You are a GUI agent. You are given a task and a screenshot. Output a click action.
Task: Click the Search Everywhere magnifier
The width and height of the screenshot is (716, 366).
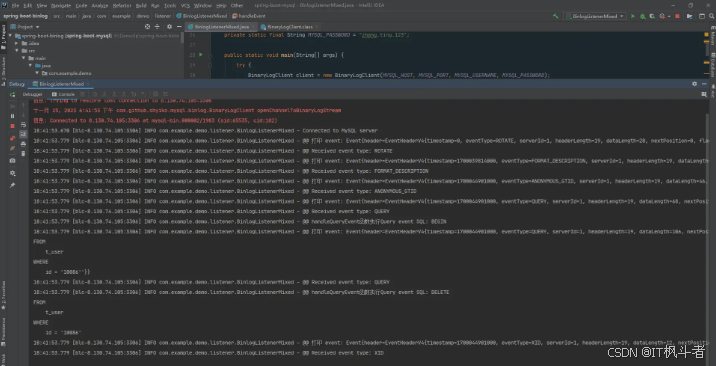(711, 16)
